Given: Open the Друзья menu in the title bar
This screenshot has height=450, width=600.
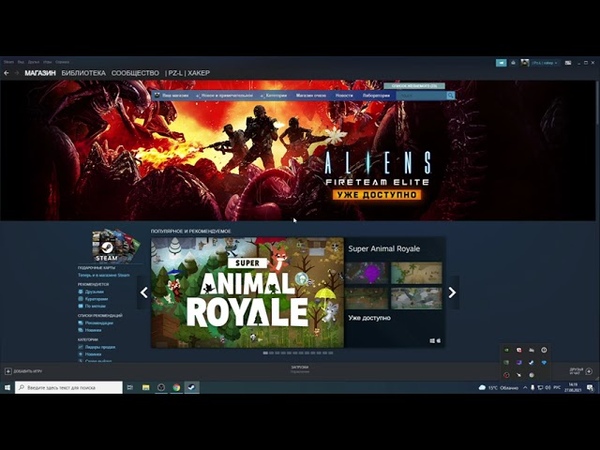Looking at the screenshot, I should 34,62.
